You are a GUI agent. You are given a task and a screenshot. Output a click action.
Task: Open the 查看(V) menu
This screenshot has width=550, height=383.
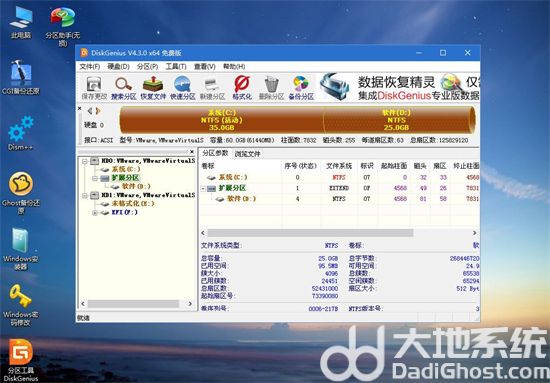205,66
